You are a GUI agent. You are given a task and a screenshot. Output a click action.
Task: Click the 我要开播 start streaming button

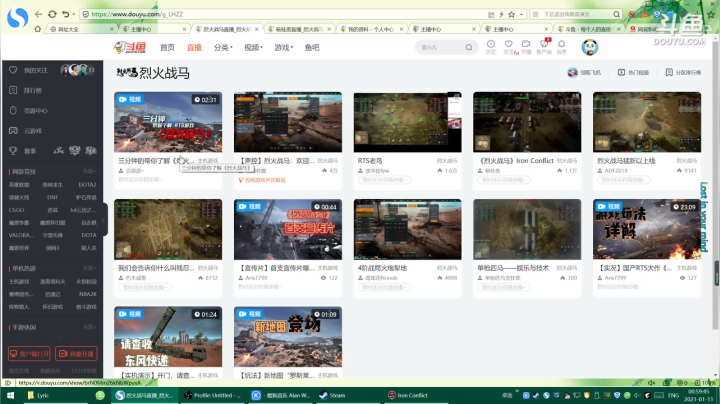tap(76, 354)
